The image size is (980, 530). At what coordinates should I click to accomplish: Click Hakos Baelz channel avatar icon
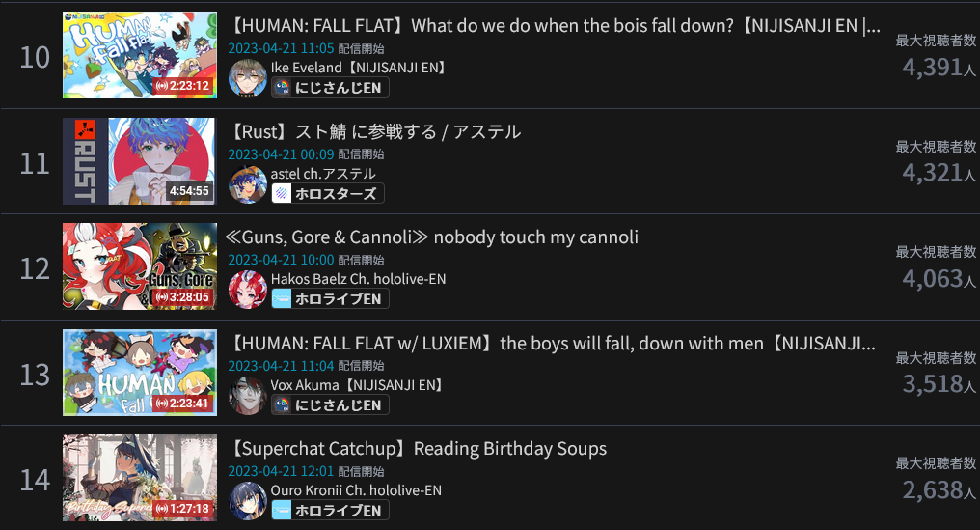(247, 290)
